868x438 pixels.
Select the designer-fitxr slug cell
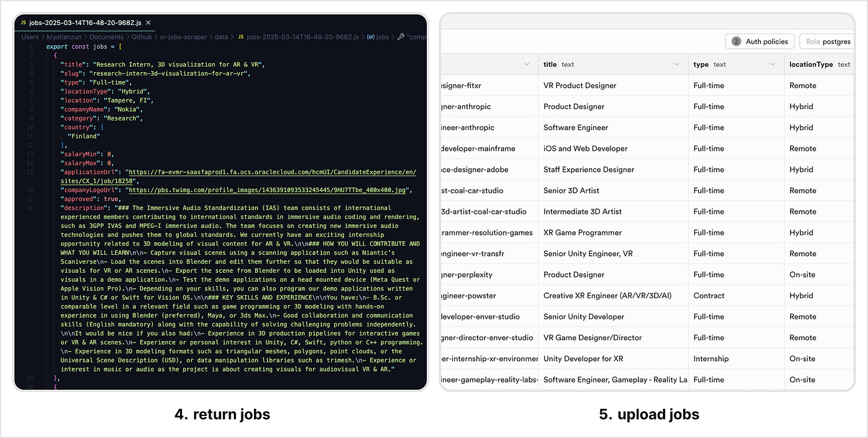489,85
